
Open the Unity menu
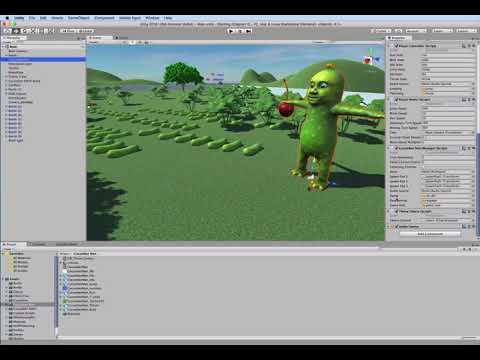tap(19, 18)
